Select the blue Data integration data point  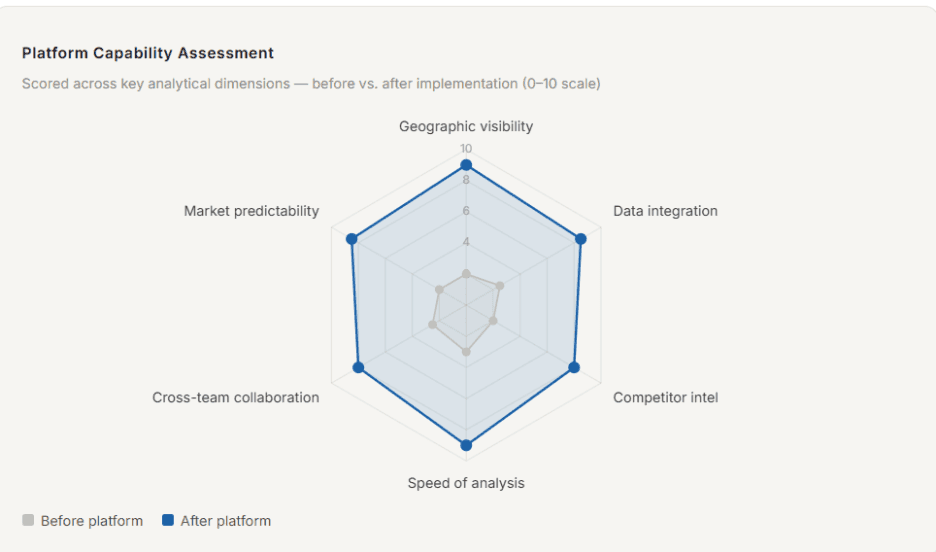point(580,239)
